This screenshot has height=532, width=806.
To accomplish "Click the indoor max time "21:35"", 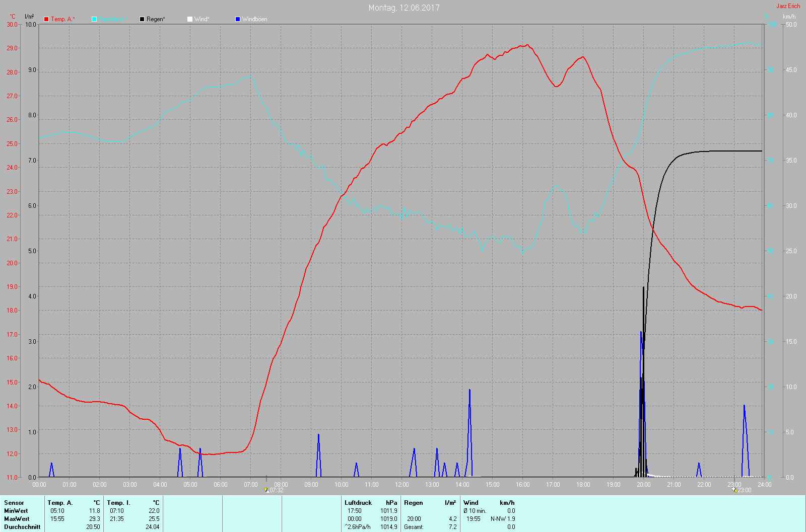I will coord(117,519).
